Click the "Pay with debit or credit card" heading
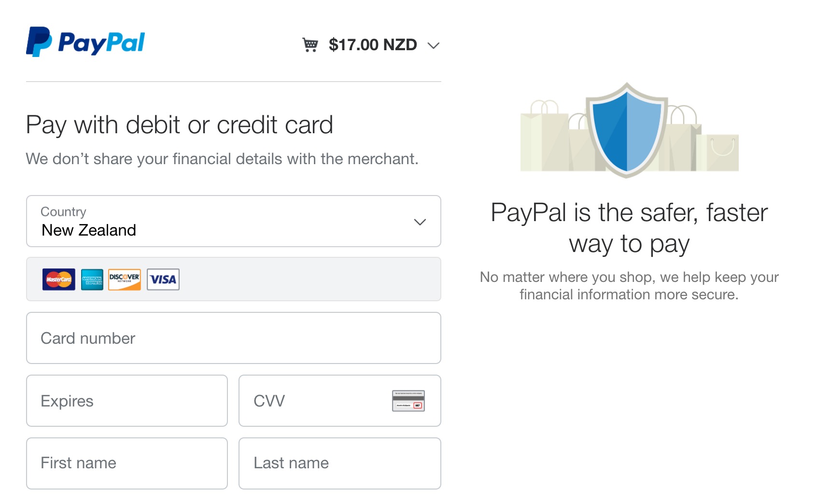The height and width of the screenshot is (504, 816). click(180, 125)
